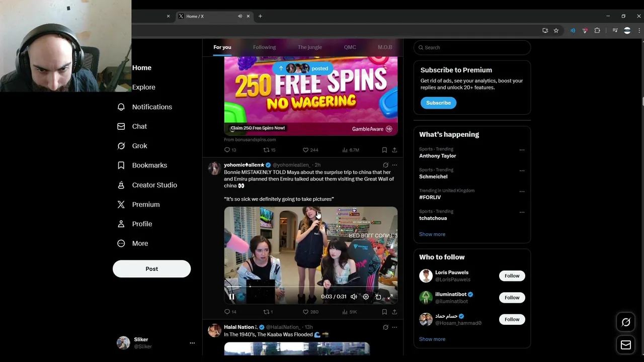The image size is (644, 362).
Task: Open browser extensions puzzle icon
Action: (597, 31)
